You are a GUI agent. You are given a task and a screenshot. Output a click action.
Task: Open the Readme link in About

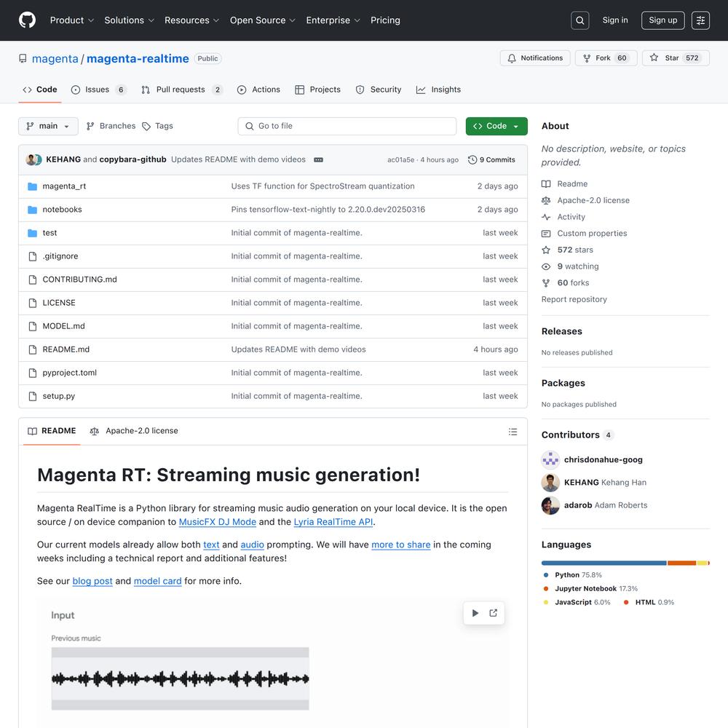pyautogui.click(x=572, y=184)
